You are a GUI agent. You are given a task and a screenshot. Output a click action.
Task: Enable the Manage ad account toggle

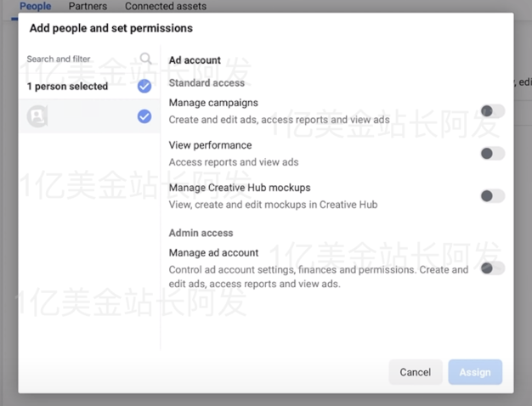pyautogui.click(x=492, y=268)
